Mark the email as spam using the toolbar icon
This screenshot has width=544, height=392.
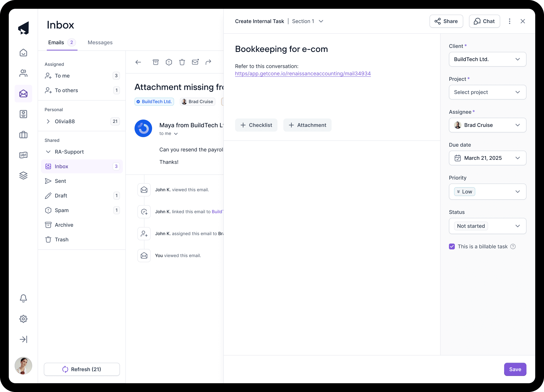click(169, 62)
